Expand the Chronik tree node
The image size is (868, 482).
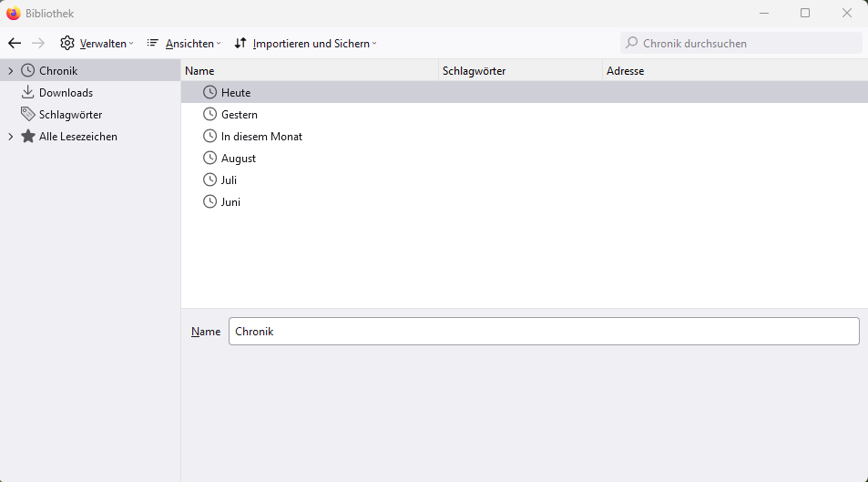point(10,70)
